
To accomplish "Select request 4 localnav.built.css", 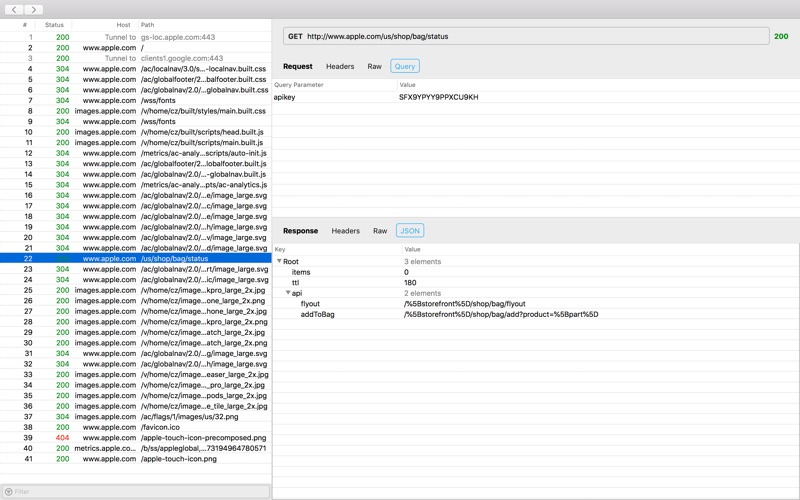I will click(x=136, y=69).
